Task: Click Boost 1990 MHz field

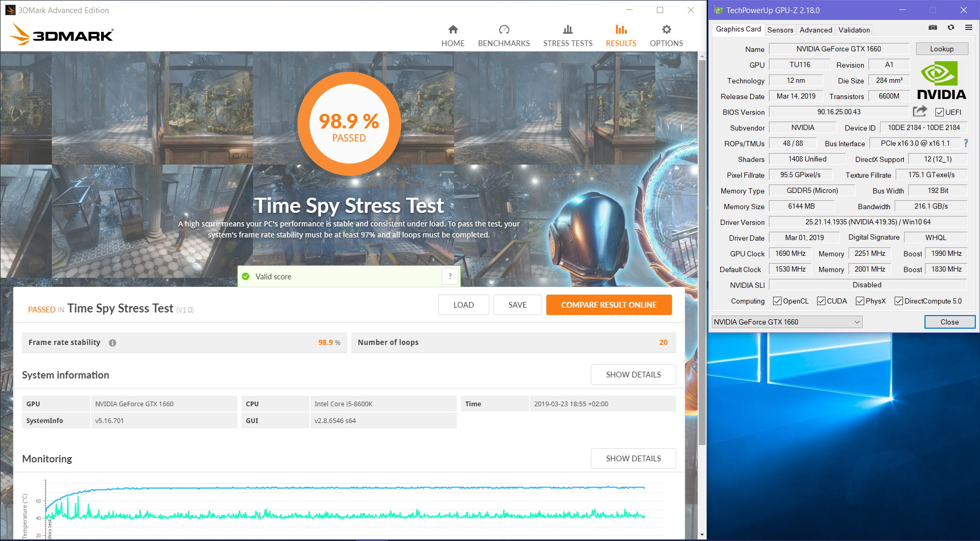Action: point(946,253)
